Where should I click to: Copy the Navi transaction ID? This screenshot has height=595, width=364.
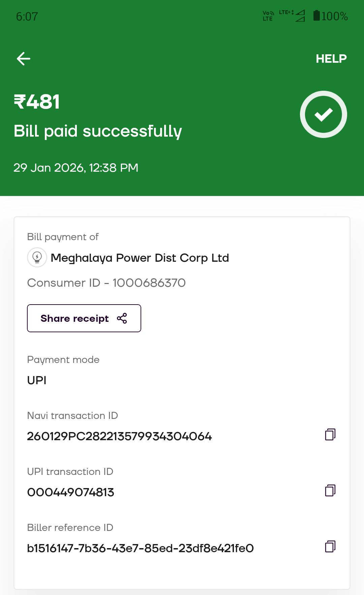[x=330, y=434]
